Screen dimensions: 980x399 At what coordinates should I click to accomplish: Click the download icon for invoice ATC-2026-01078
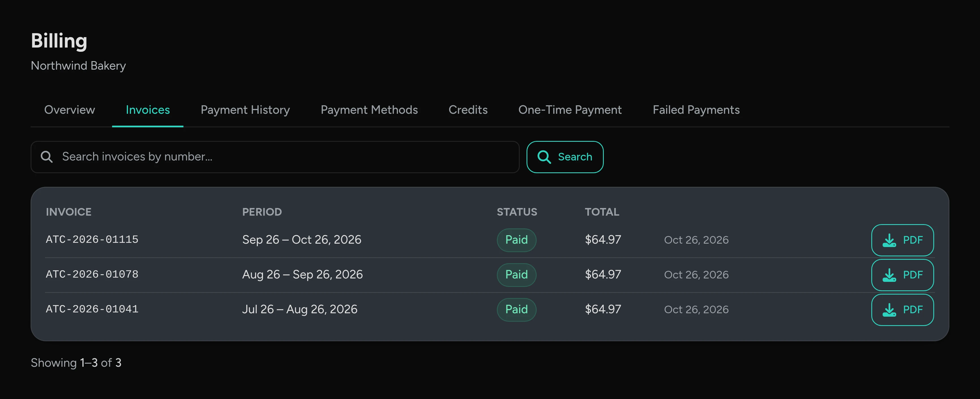point(889,275)
